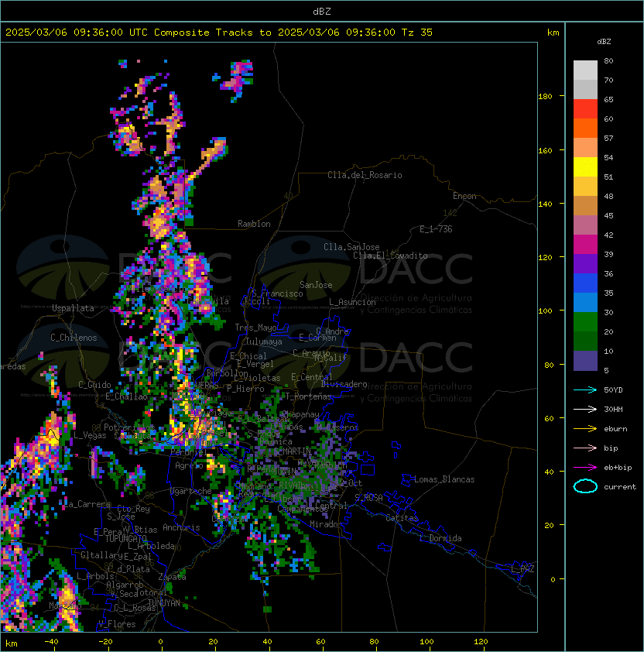Select the royal blue 36–35 dBZ swatch
This screenshot has width=644, height=652.
(x=585, y=283)
